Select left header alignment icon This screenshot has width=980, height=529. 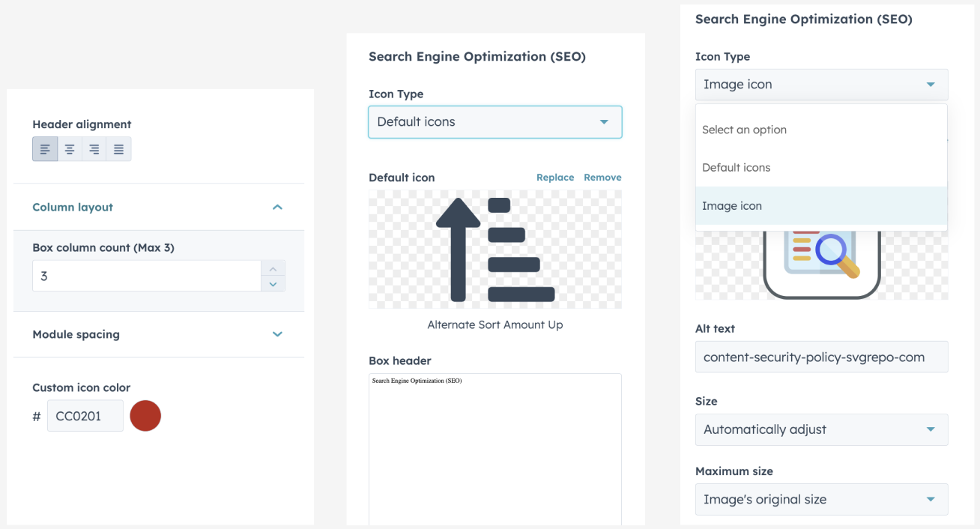click(x=45, y=149)
